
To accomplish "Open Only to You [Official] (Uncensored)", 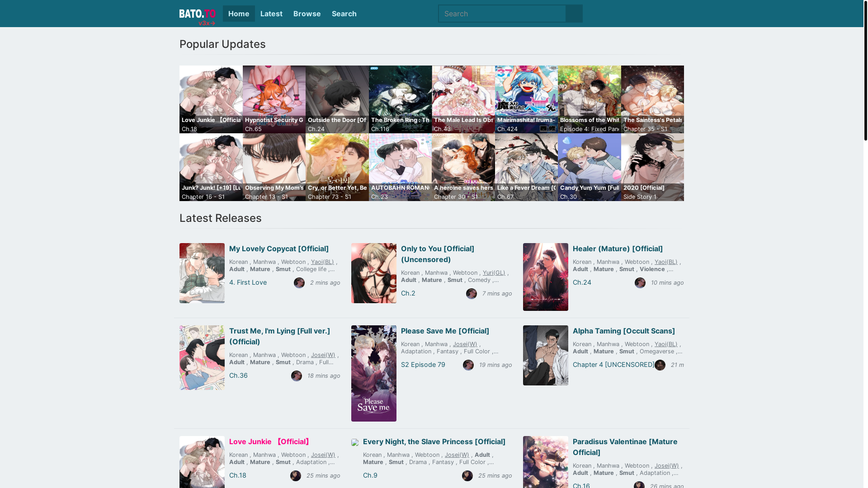I will point(438,254).
